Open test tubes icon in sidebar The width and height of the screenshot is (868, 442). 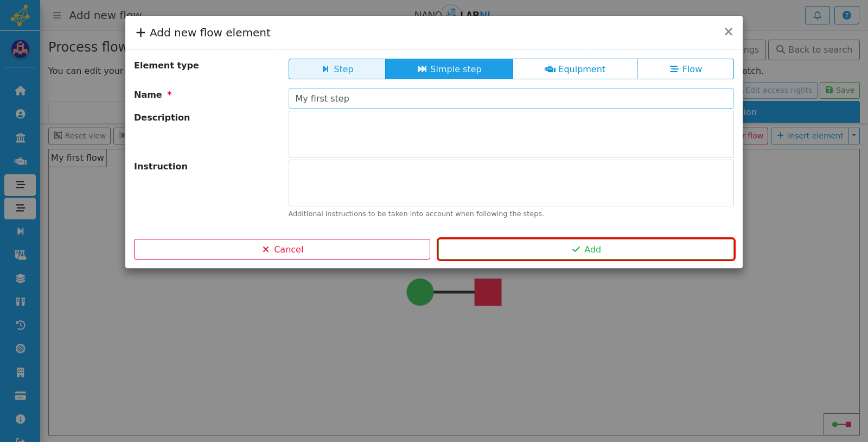coord(20,302)
